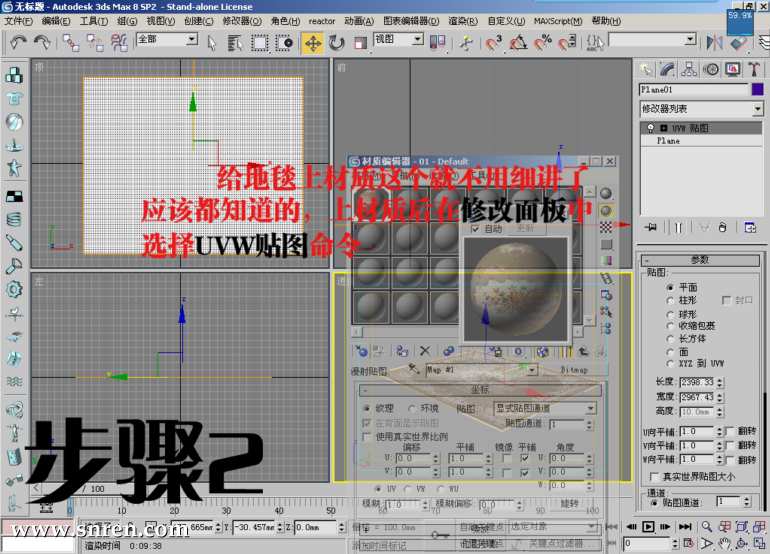
Task: Select the 收缩包裹 mapping radio button
Action: 670,326
